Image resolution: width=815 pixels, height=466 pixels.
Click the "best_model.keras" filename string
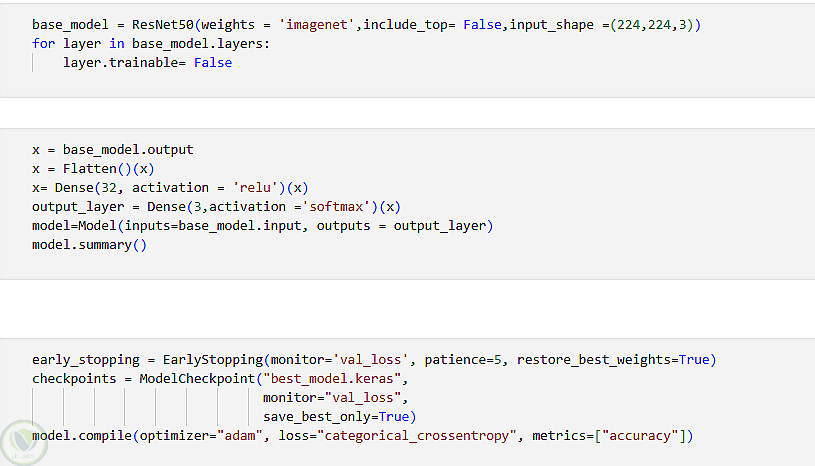tap(332, 379)
